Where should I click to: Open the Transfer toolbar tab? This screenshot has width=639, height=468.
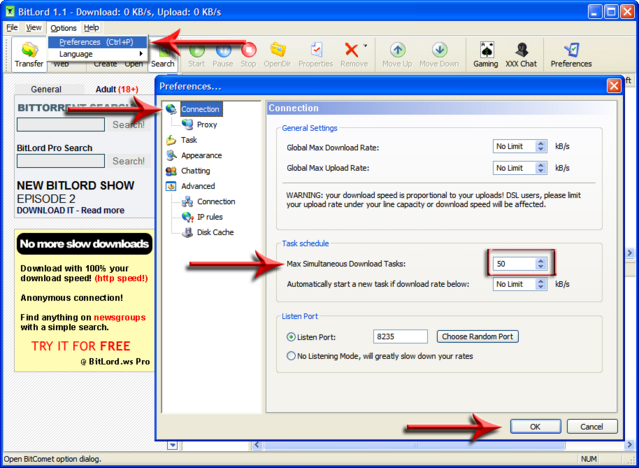(29, 55)
